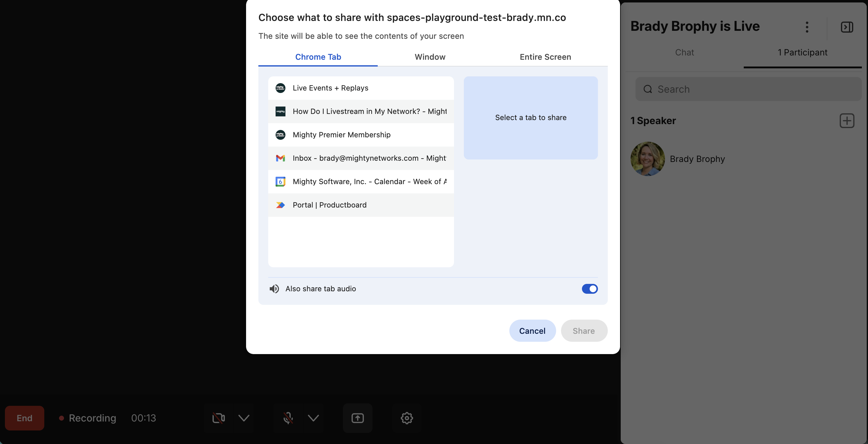Select Portal | Productboard tab
The image size is (868, 444).
361,205
